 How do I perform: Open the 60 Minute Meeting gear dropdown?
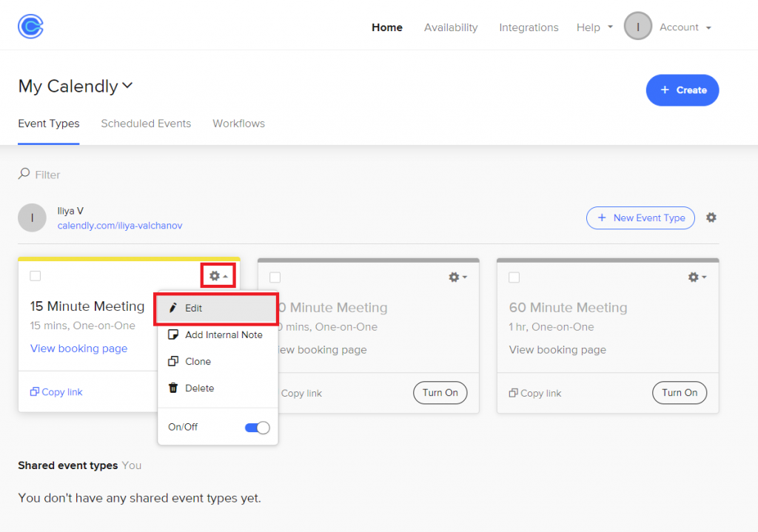[697, 277]
